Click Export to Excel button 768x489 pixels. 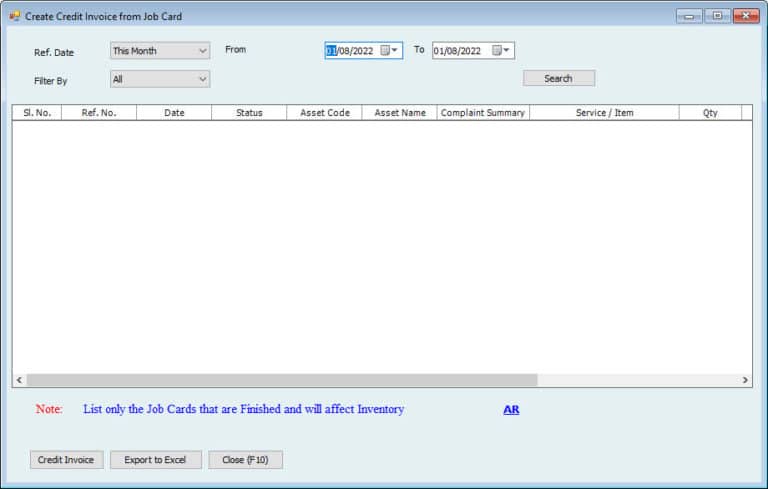[x=156, y=460]
